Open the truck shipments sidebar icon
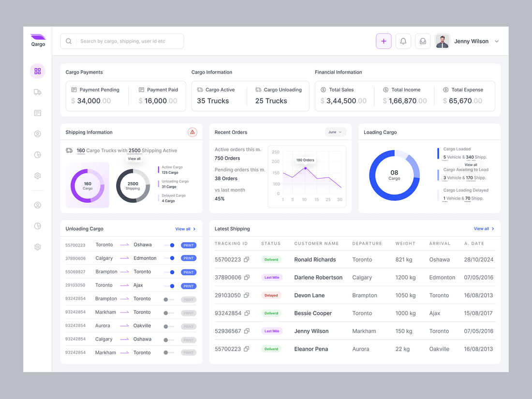The image size is (532, 399). (38, 92)
